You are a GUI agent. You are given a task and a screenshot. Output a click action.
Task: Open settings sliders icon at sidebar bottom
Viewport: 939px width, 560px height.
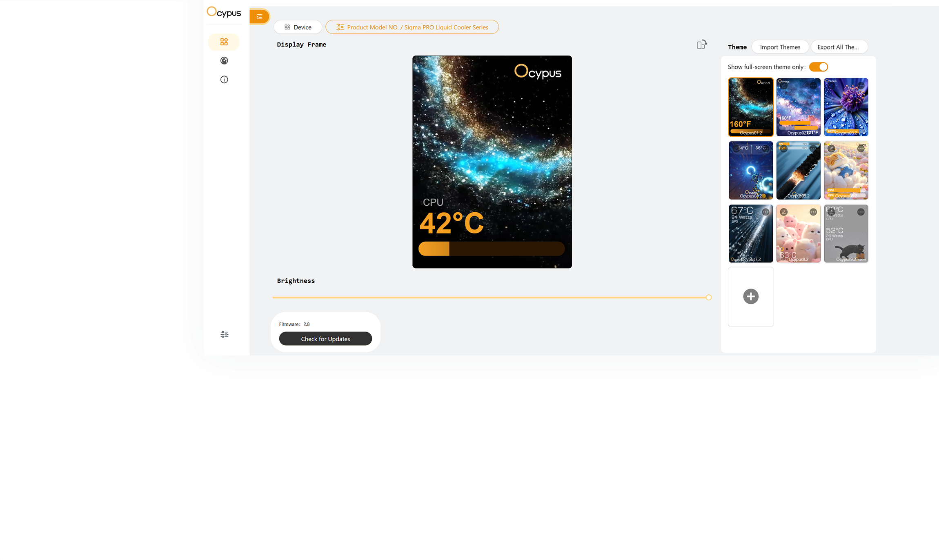coord(224,334)
